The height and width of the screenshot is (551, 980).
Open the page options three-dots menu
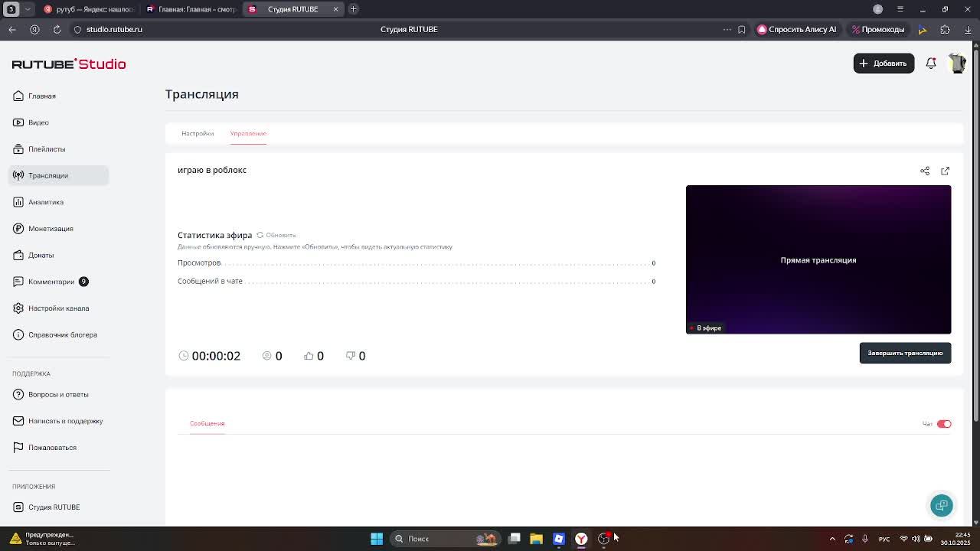pyautogui.click(x=727, y=29)
